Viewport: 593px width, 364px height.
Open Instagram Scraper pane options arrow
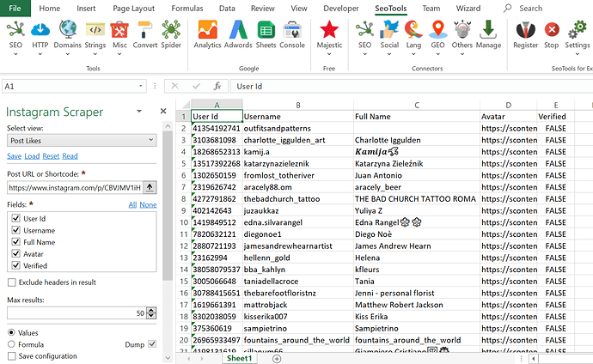pyautogui.click(x=139, y=111)
